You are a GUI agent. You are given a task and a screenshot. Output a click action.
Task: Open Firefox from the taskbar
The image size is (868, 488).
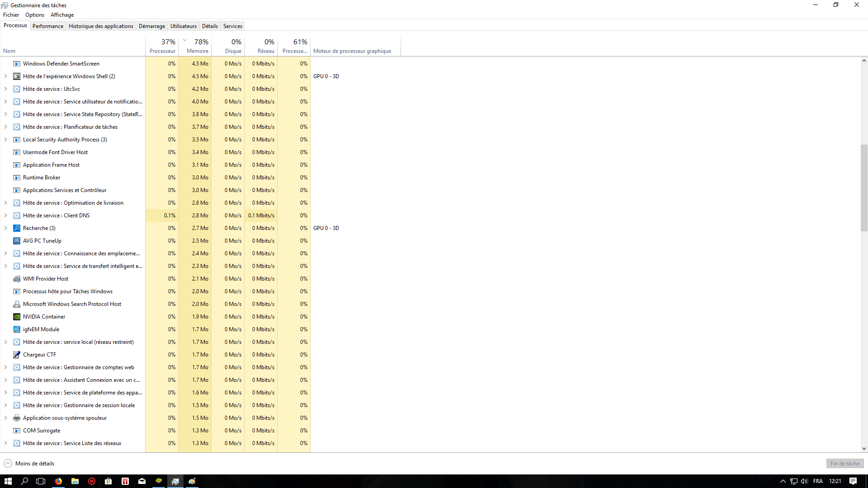point(58,481)
